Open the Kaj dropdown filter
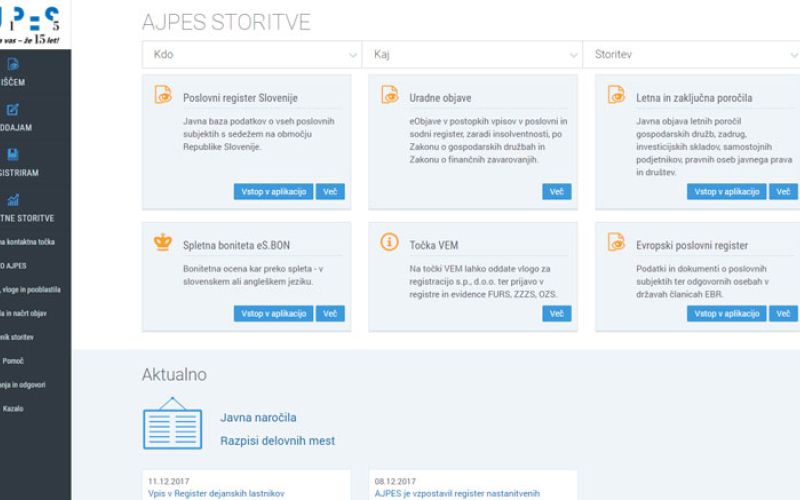800x500 pixels. click(x=472, y=55)
